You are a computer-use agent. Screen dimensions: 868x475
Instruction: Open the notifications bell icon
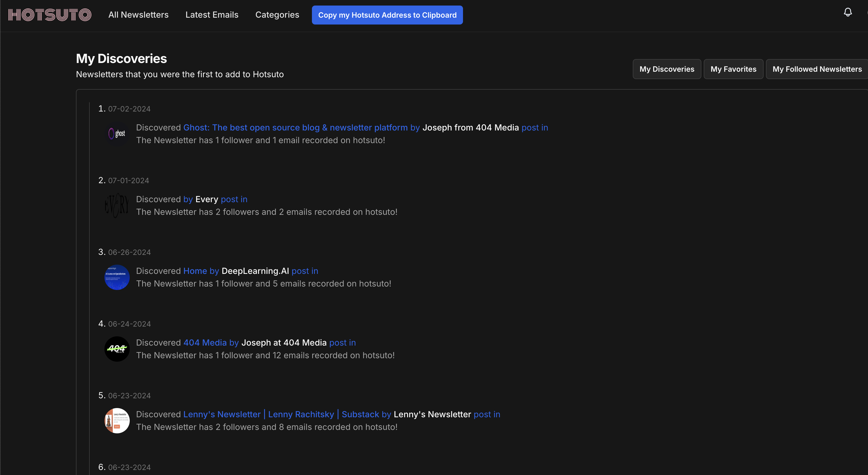pos(847,13)
